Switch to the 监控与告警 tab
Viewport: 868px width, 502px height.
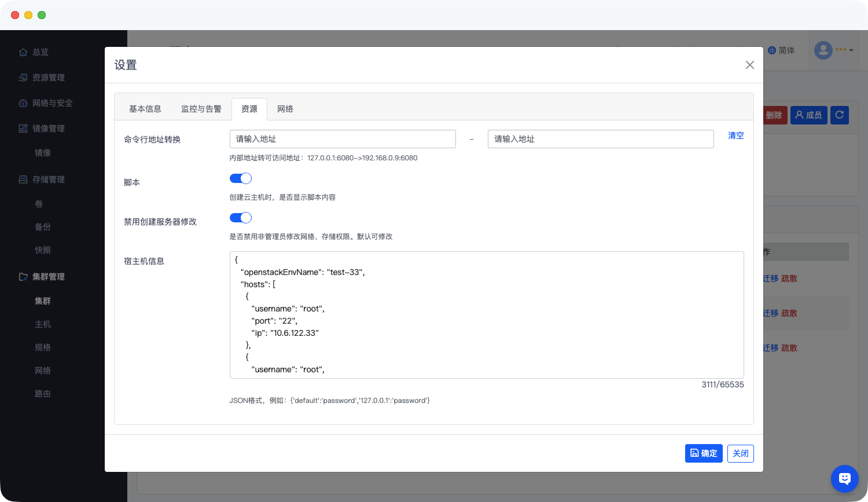click(x=201, y=109)
